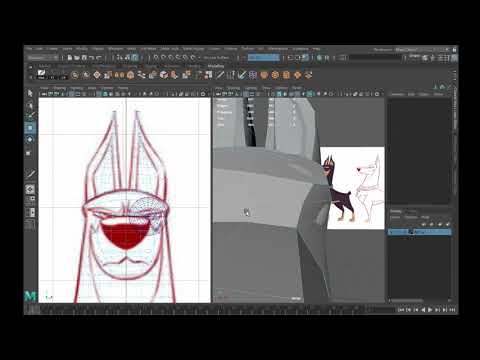Image resolution: width=480 pixels, height=360 pixels.
Task: Select by hierarchy mode icon
Action: tap(119, 58)
